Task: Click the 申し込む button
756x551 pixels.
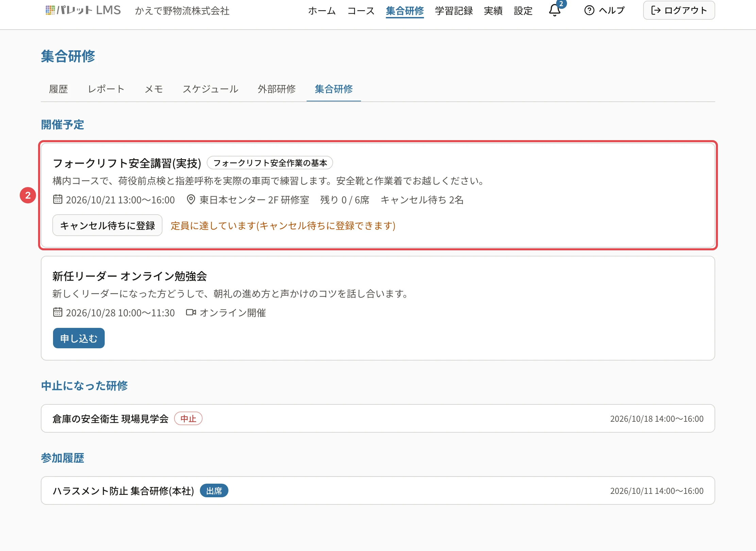Action: pos(79,338)
